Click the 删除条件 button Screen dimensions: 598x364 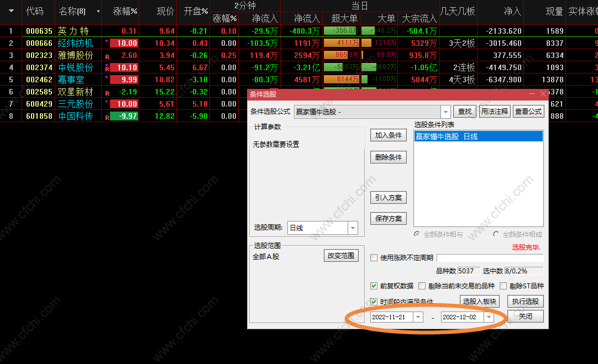point(388,157)
